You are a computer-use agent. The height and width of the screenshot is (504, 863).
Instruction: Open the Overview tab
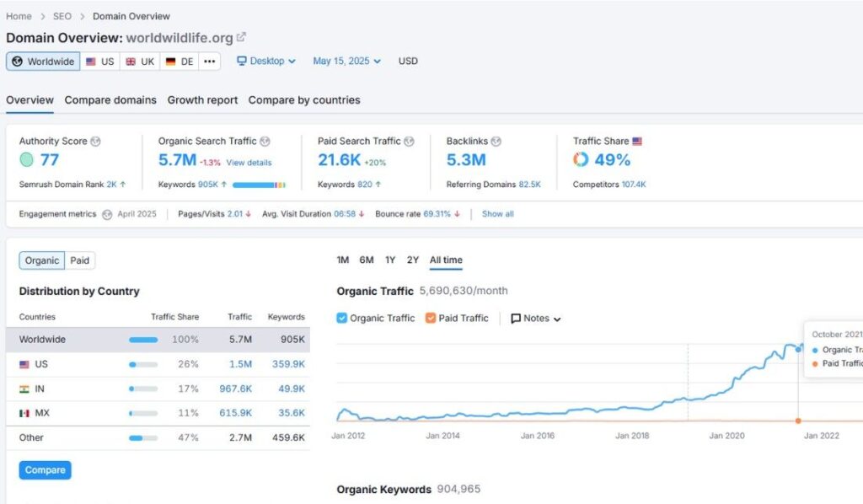pos(29,100)
